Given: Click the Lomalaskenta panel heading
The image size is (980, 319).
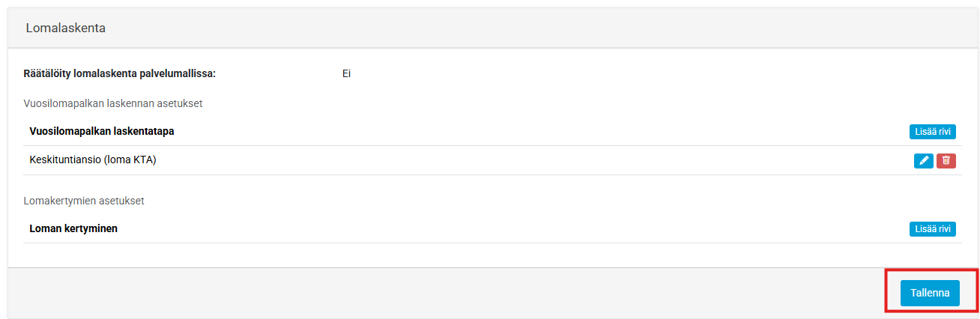Looking at the screenshot, I should pos(66,28).
